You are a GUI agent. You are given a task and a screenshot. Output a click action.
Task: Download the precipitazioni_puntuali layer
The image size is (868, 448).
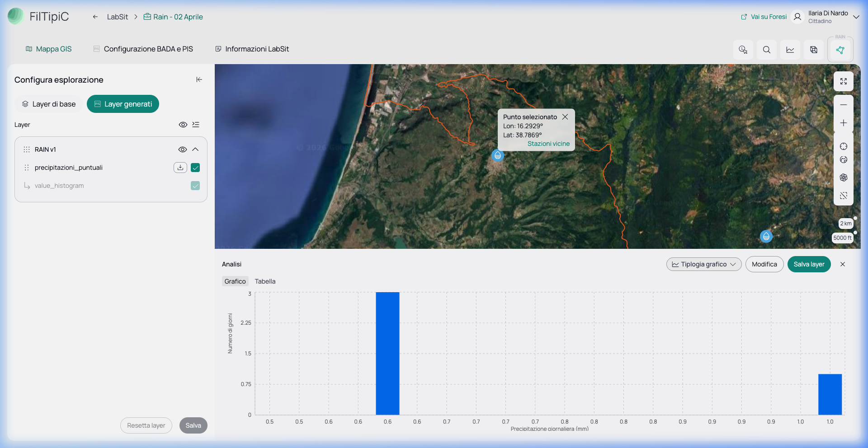click(x=180, y=168)
